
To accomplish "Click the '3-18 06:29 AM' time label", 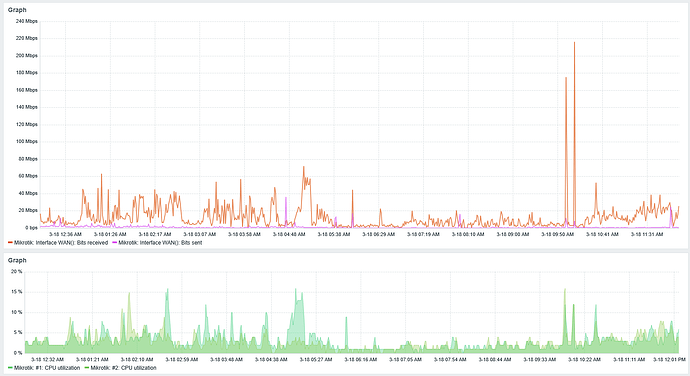I will pos(378,234).
